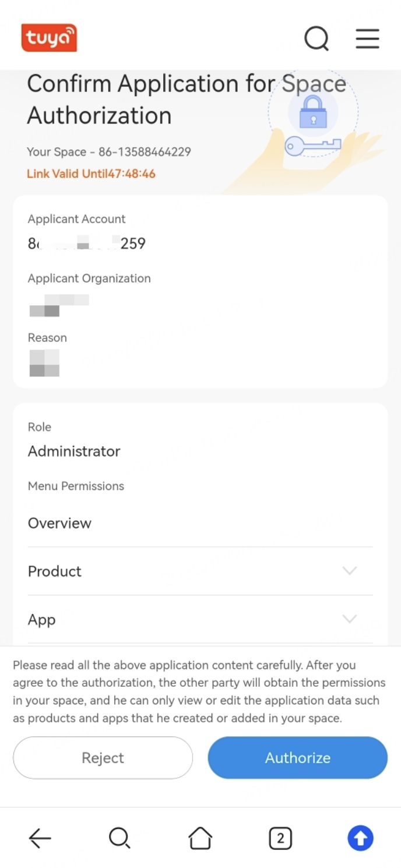Open the browser tabs switcher
Viewport: 401px width, 868px height.
point(280,838)
